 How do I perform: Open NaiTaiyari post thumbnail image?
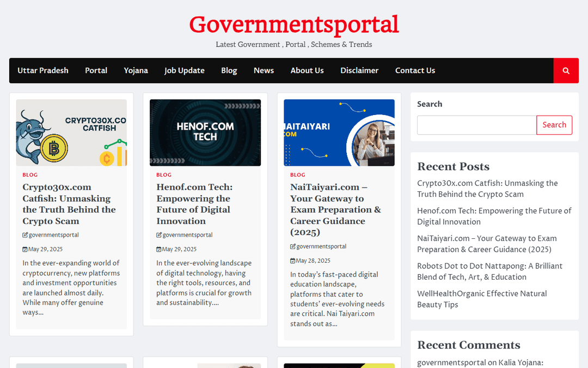pos(339,132)
